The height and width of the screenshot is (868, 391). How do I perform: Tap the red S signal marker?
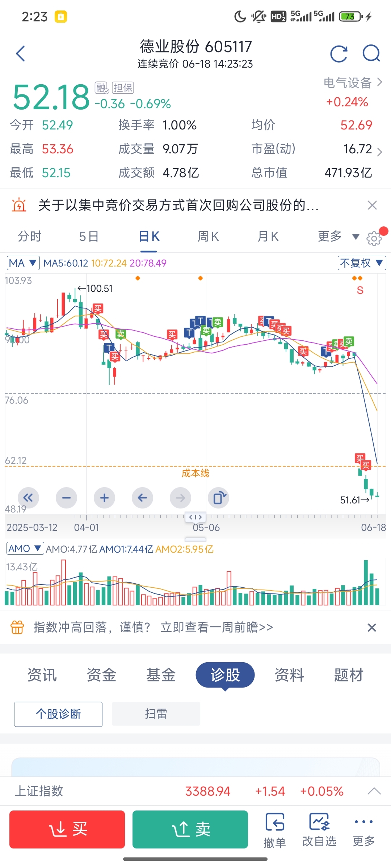[360, 290]
